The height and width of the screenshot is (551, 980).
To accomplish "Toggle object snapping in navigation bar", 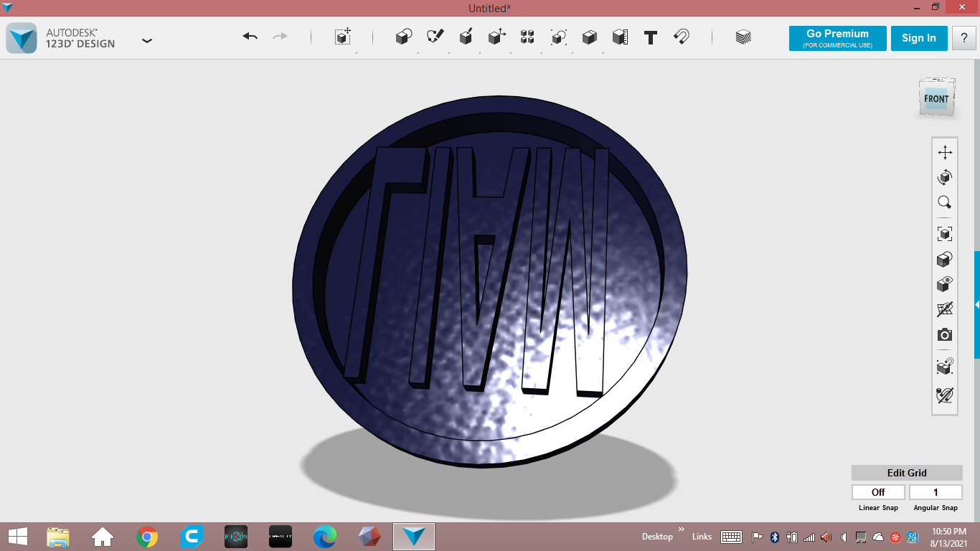I will point(945,367).
